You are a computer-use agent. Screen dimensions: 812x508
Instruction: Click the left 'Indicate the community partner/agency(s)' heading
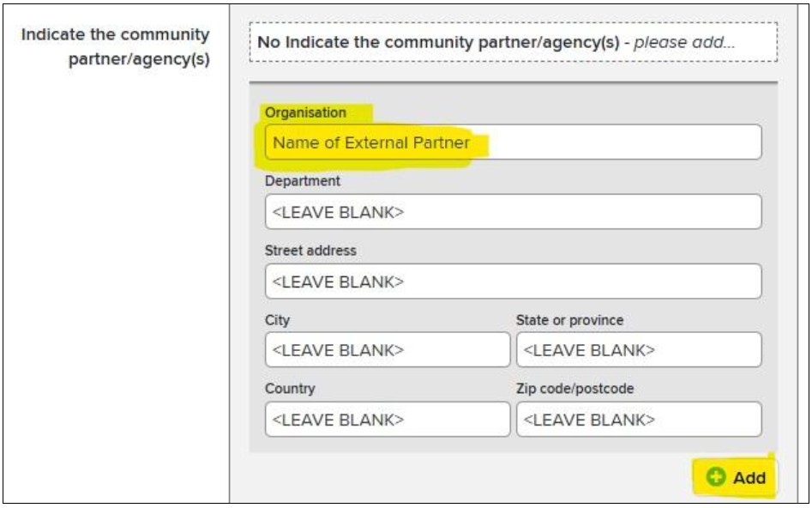[x=116, y=47]
